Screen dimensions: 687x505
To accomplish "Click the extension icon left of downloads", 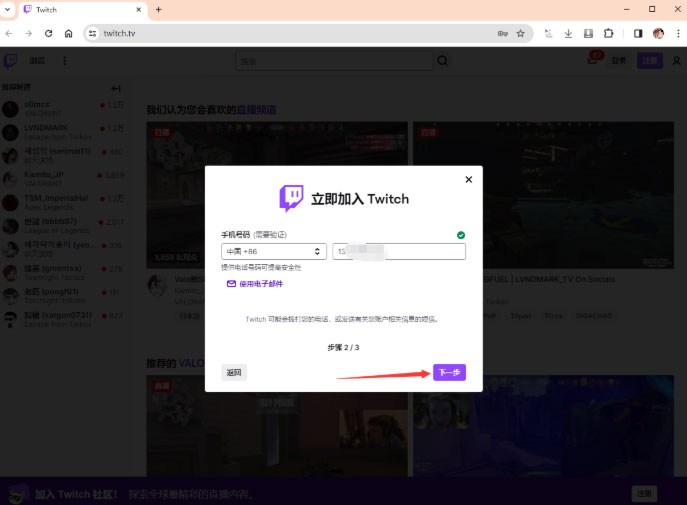I will click(x=548, y=33).
